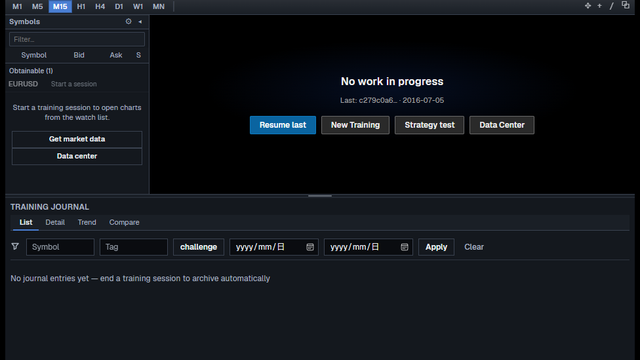This screenshot has width=640, height=360.
Task: Apply the journal filters
Action: 436,247
